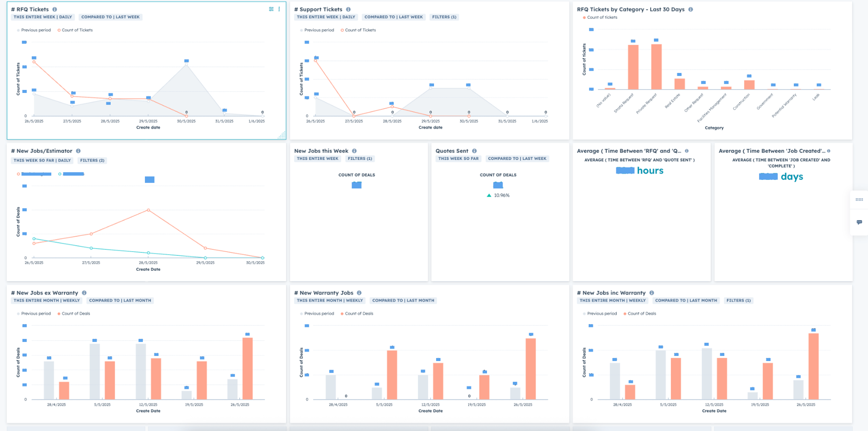Click COMPARED TO | LAST MONTH on New Jobs ex Warranty
Viewport: 868px width, 431px height.
[120, 301]
